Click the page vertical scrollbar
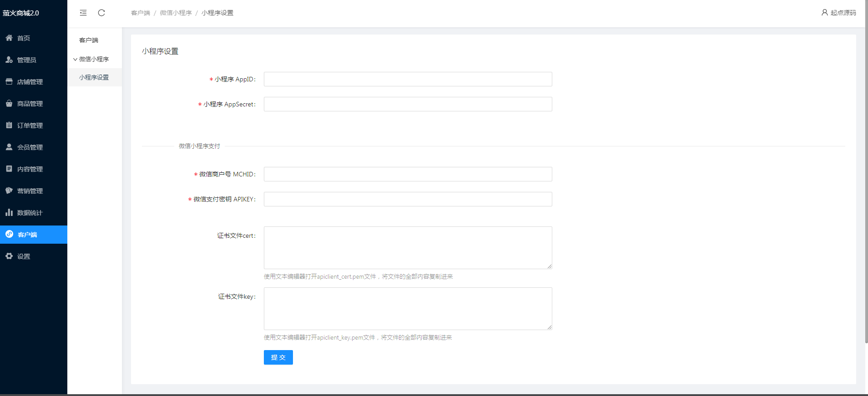 (x=866, y=182)
